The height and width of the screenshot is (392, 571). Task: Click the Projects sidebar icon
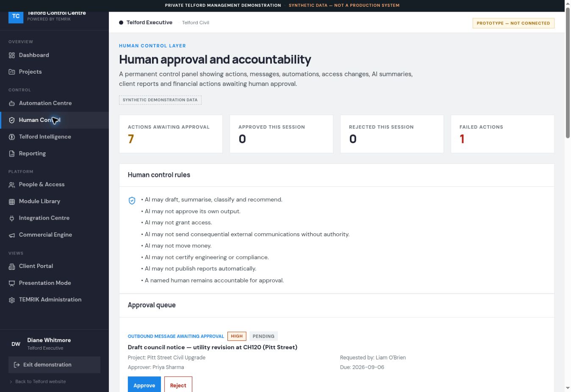pyautogui.click(x=12, y=72)
